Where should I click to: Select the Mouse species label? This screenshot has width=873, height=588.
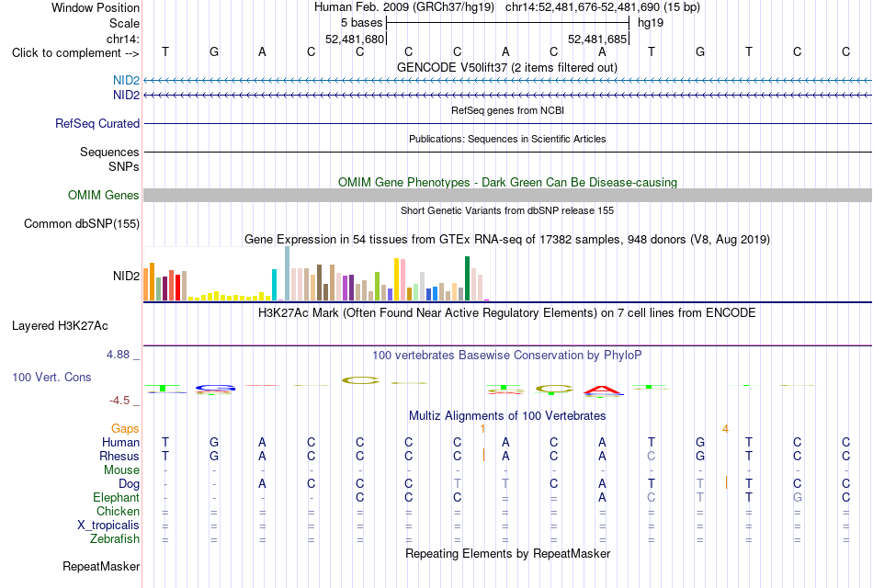(121, 470)
